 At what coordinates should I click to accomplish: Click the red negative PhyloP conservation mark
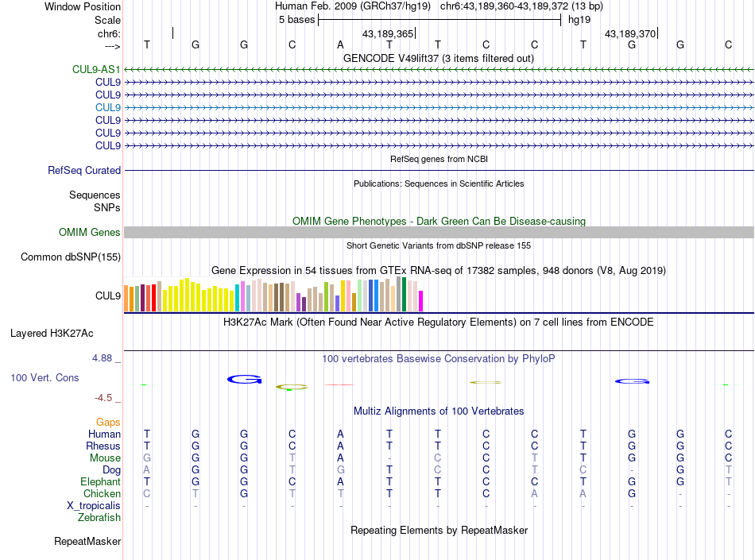click(339, 385)
